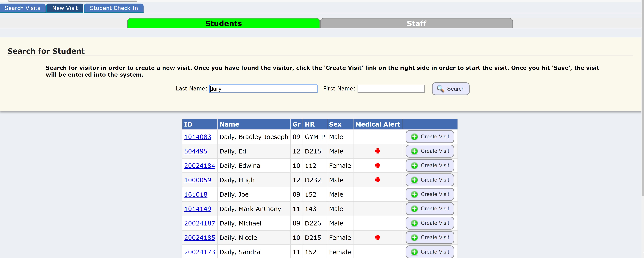Image resolution: width=644 pixels, height=258 pixels.
Task: Click medical alert cross for Daily, Hugh
Action: coord(378,180)
